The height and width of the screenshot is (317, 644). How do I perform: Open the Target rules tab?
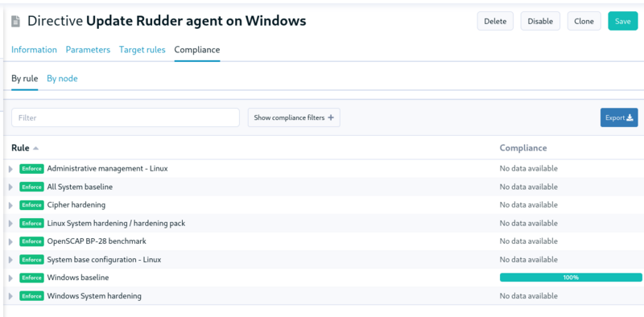142,50
